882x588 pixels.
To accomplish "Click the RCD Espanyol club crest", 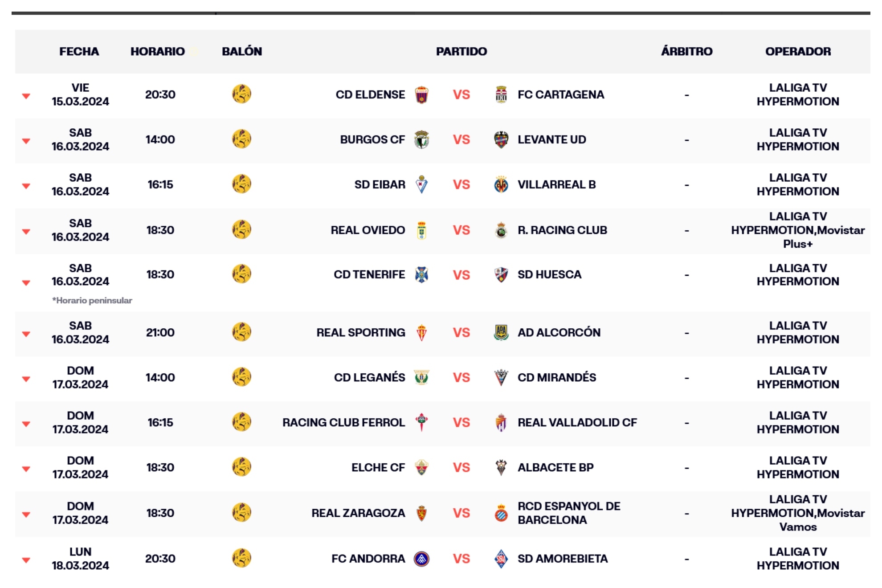I will (x=501, y=513).
